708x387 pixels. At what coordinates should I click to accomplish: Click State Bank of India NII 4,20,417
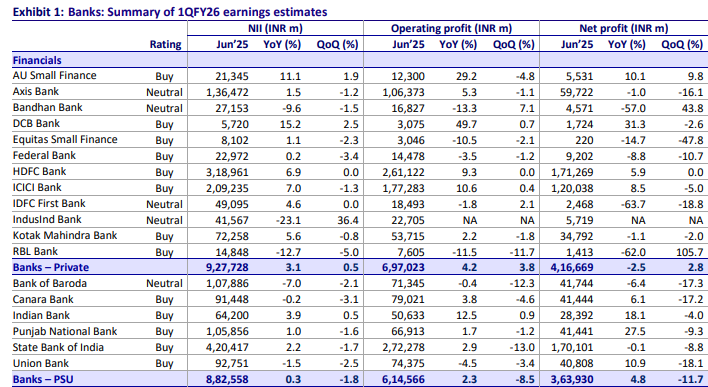coord(226,348)
